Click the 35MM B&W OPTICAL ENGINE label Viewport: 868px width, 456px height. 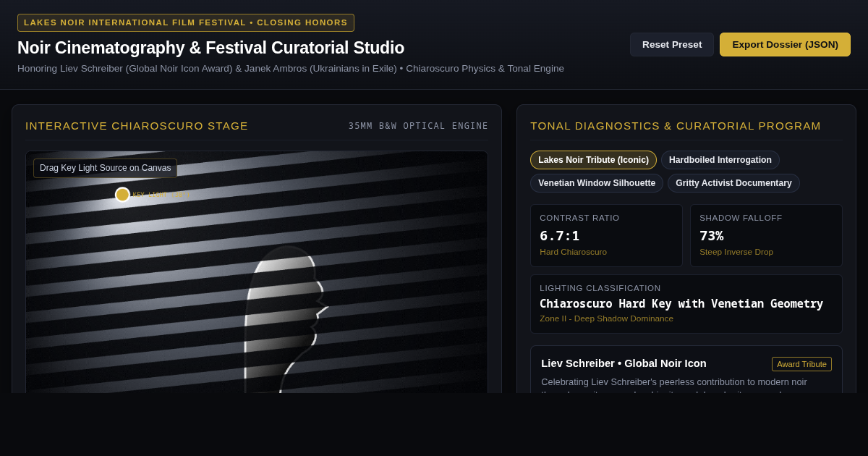point(418,126)
